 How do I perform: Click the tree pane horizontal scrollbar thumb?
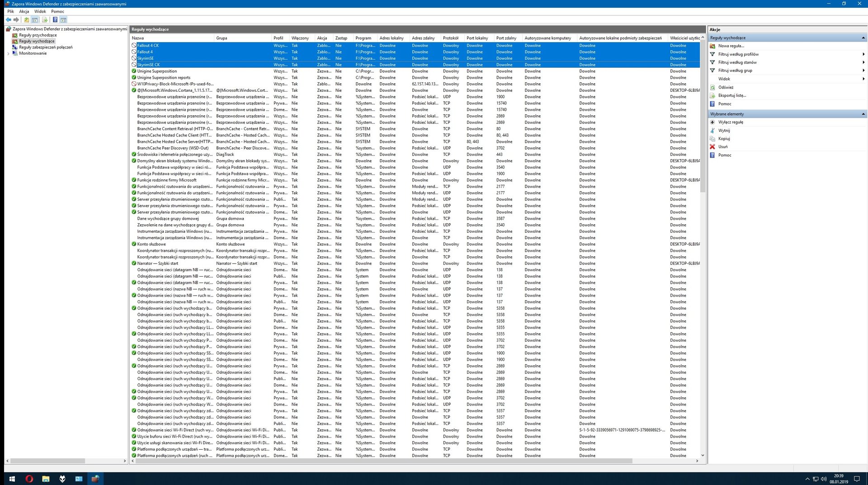48,461
